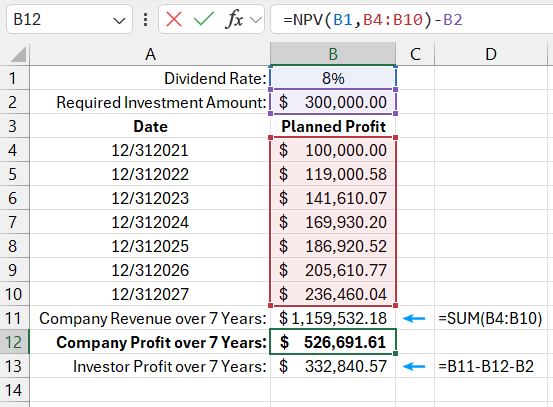553x407 pixels.
Task: Select row 2 header
Action: (x=14, y=102)
